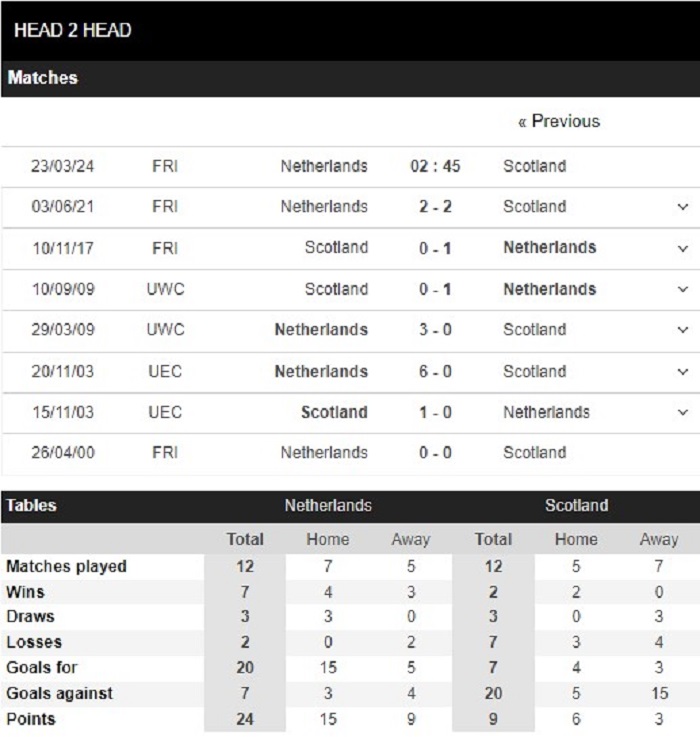Select bold Netherlands in 10/11/17 row
Viewport: 700px width, 737px height.
[550, 248]
